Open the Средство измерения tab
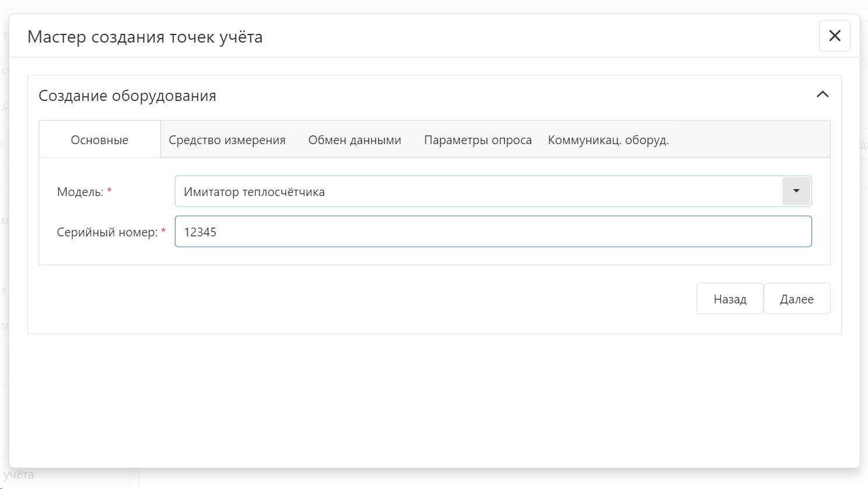This screenshot has width=868, height=489. (x=227, y=140)
